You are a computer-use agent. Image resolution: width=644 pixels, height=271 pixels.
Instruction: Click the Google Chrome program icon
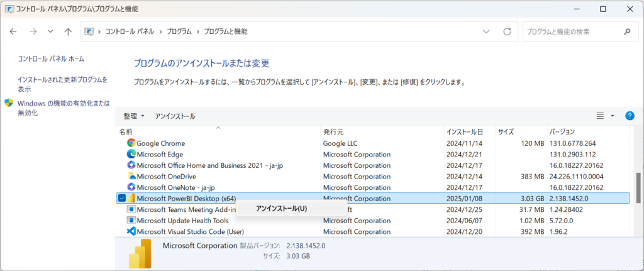[x=131, y=143]
